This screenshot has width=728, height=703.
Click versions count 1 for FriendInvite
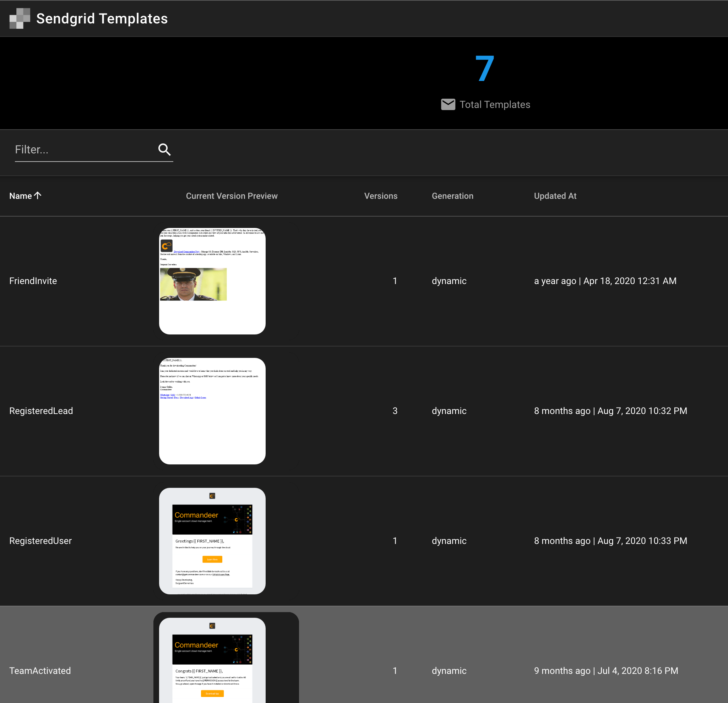pos(395,281)
